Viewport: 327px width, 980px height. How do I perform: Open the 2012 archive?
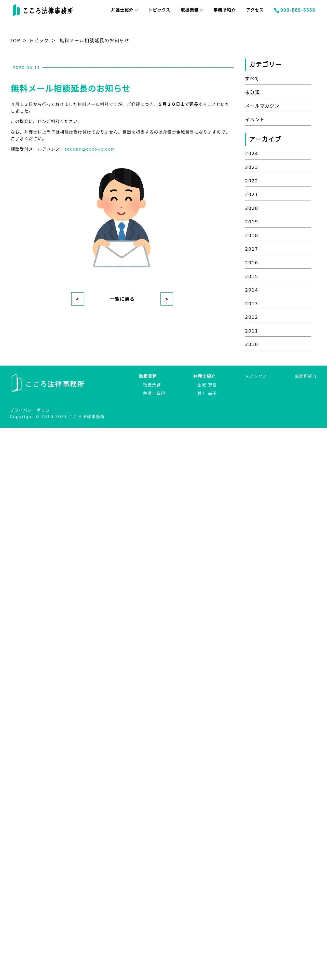[278, 317]
